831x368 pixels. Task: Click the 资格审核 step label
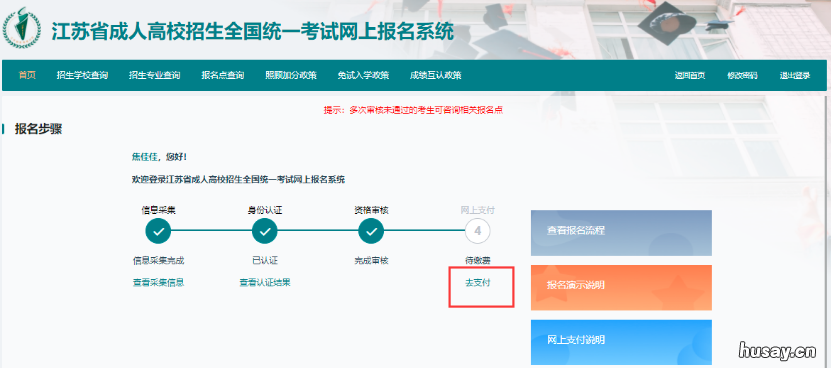[x=372, y=210]
